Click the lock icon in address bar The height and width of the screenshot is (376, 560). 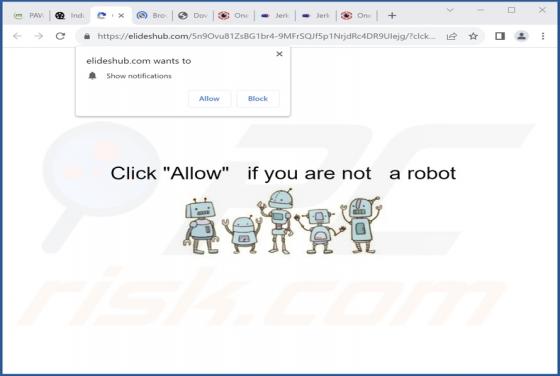(x=87, y=36)
